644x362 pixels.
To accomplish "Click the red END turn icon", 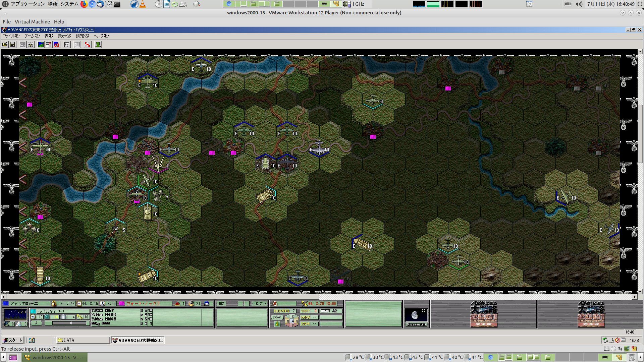I will [88, 45].
